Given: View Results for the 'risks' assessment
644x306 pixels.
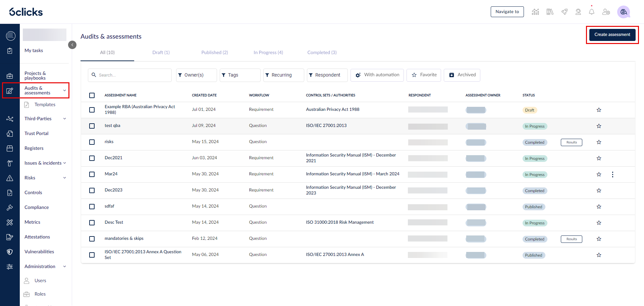Looking at the screenshot, I should tap(571, 142).
